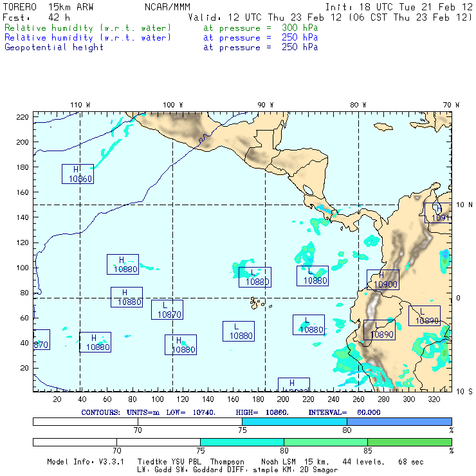The height and width of the screenshot is (476, 476).
Task: Click the 'CONTOURS: UNITS=m' caption
Action: coord(120,412)
